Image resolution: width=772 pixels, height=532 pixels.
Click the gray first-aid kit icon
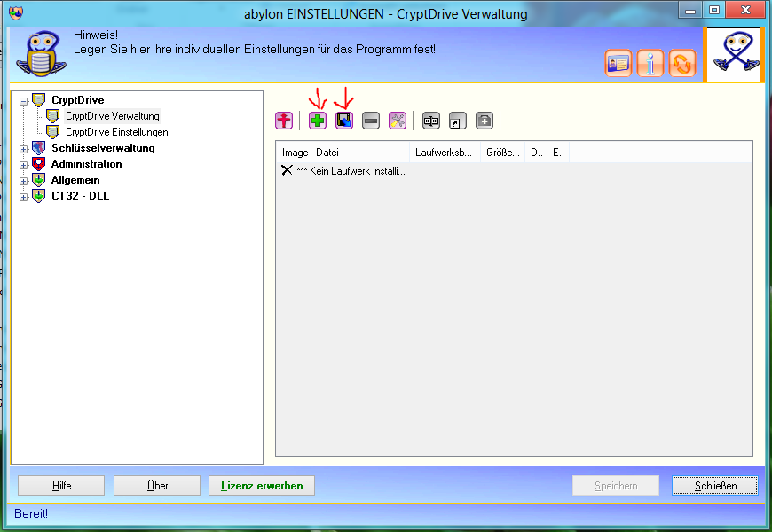[x=484, y=121]
